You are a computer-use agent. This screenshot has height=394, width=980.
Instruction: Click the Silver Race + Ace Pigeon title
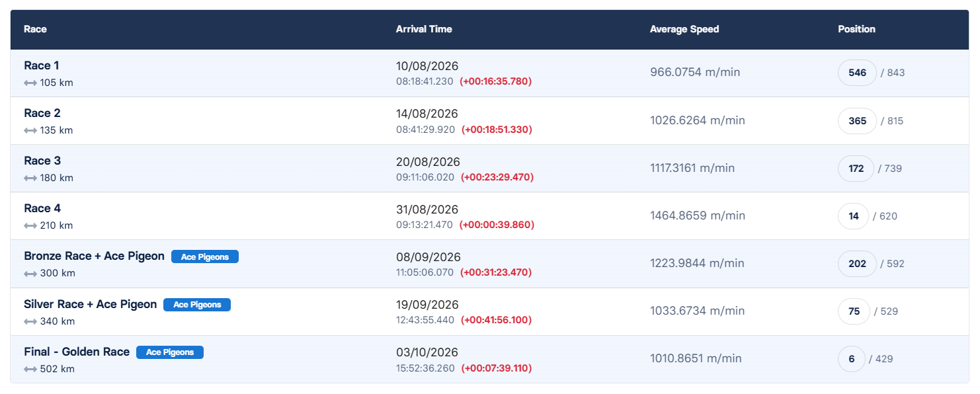point(90,304)
